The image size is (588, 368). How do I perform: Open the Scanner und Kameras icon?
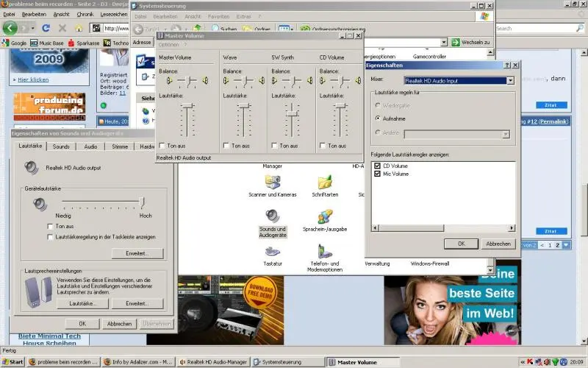coord(273,183)
